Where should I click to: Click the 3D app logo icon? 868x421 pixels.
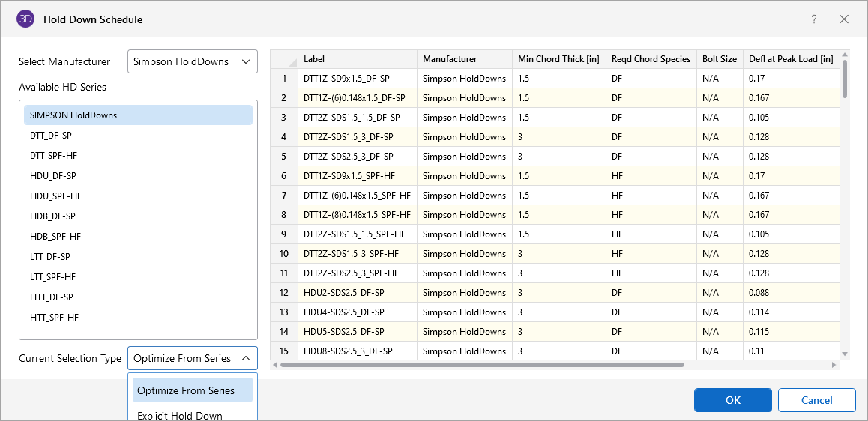(25, 19)
